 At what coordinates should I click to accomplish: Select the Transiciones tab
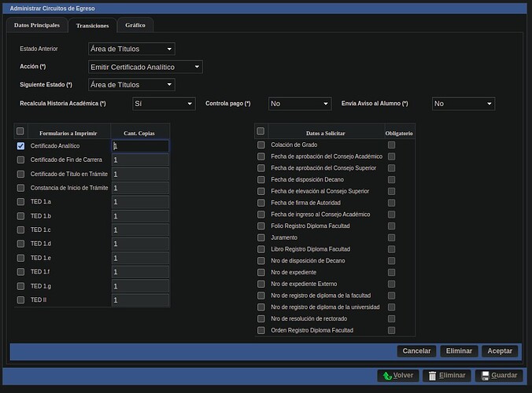point(92,25)
